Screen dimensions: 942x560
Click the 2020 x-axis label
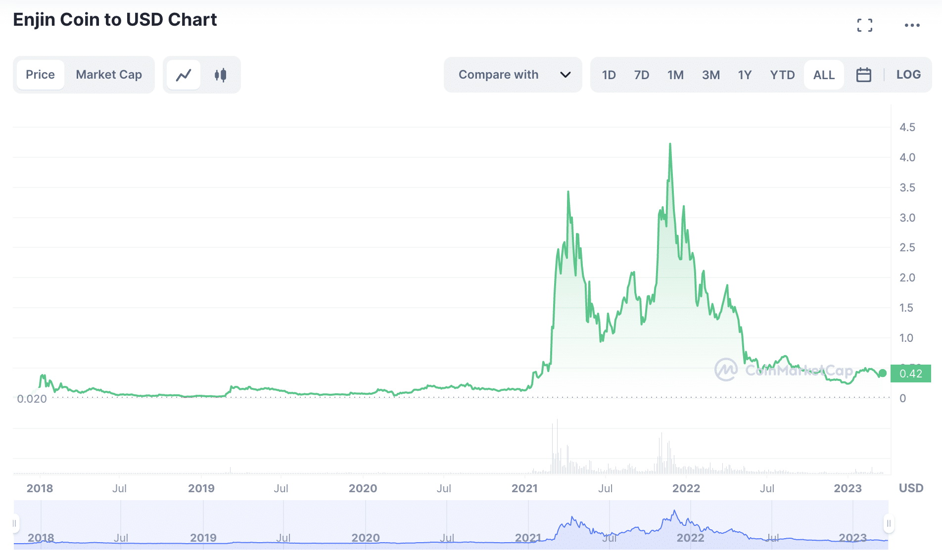click(x=363, y=488)
